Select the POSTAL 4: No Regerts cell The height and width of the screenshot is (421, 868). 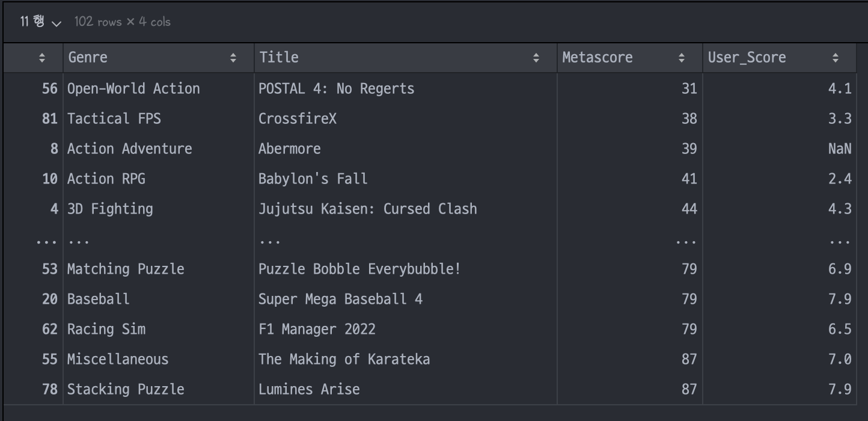[x=406, y=88]
